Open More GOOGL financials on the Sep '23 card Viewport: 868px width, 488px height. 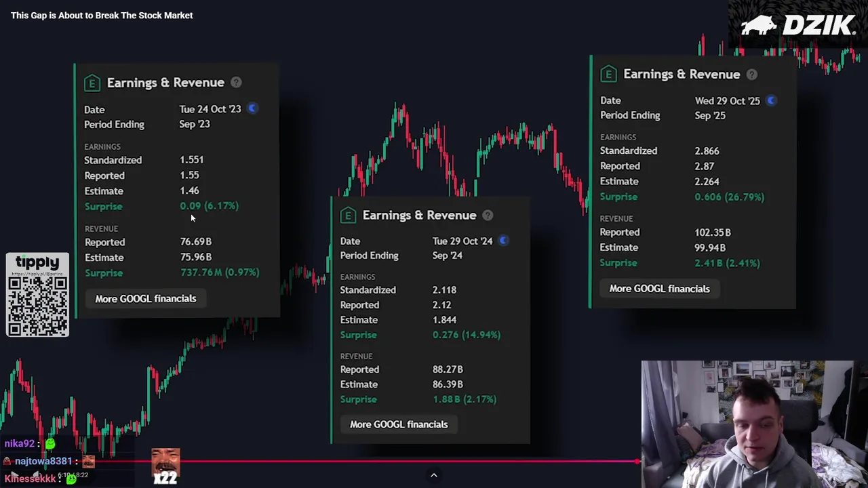click(146, 299)
